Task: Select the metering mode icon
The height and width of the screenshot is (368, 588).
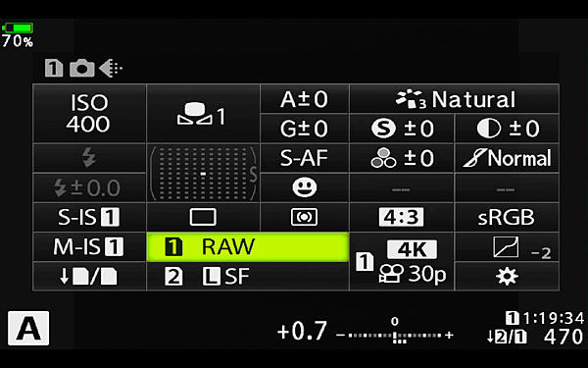Action: coord(304,217)
